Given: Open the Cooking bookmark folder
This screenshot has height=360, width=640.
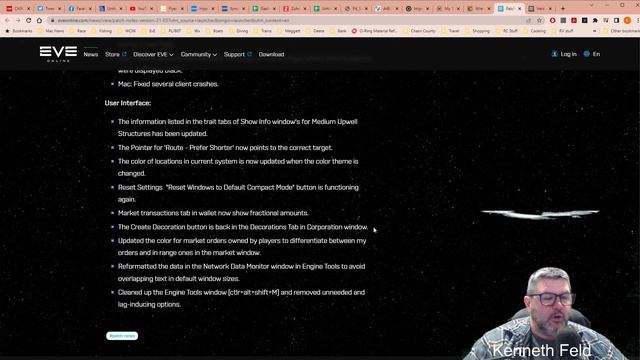Looking at the screenshot, I should 534,31.
